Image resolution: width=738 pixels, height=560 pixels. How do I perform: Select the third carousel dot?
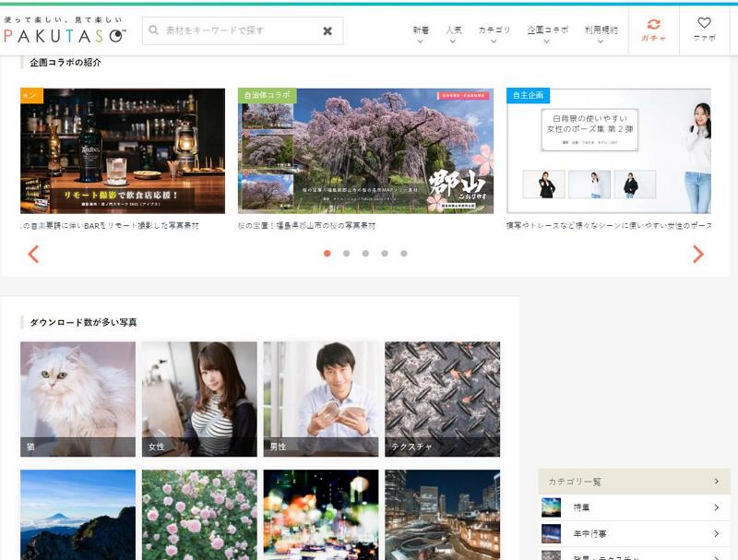coord(365,254)
